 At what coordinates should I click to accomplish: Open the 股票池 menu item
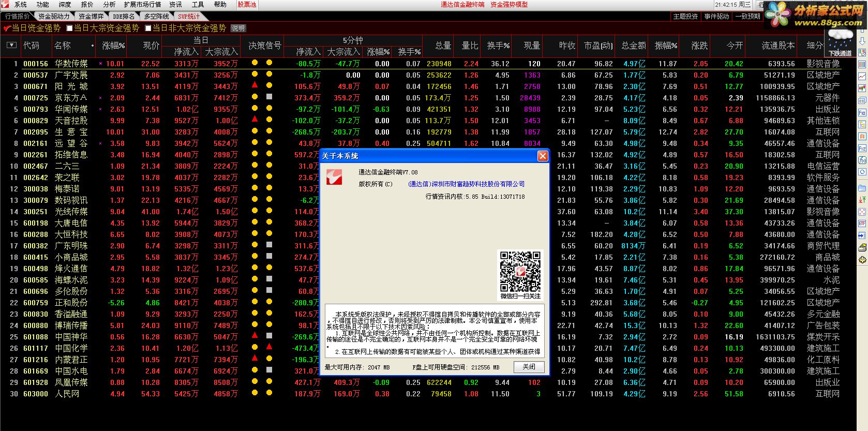click(247, 4)
